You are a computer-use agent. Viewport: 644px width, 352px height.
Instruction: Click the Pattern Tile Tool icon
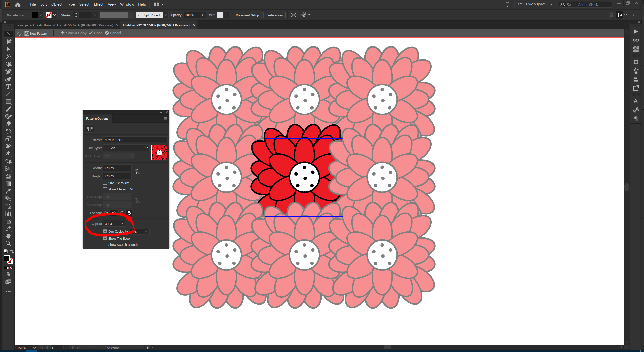(89, 128)
